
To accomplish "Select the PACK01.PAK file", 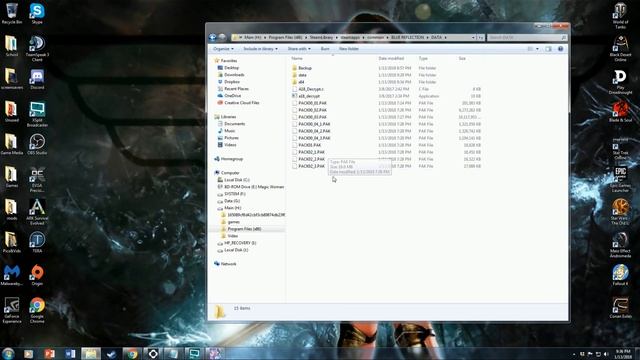I will point(309,145).
